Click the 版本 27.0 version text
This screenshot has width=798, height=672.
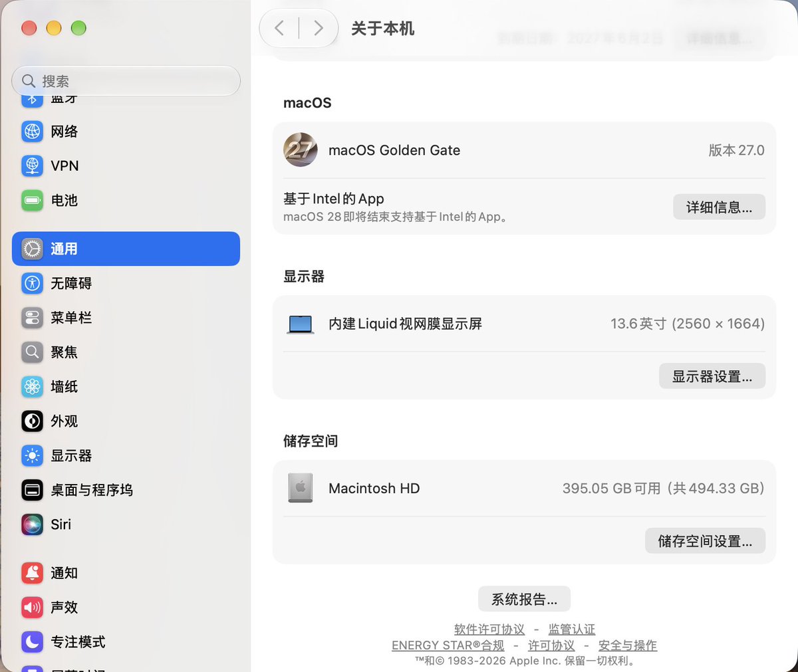pos(737,150)
